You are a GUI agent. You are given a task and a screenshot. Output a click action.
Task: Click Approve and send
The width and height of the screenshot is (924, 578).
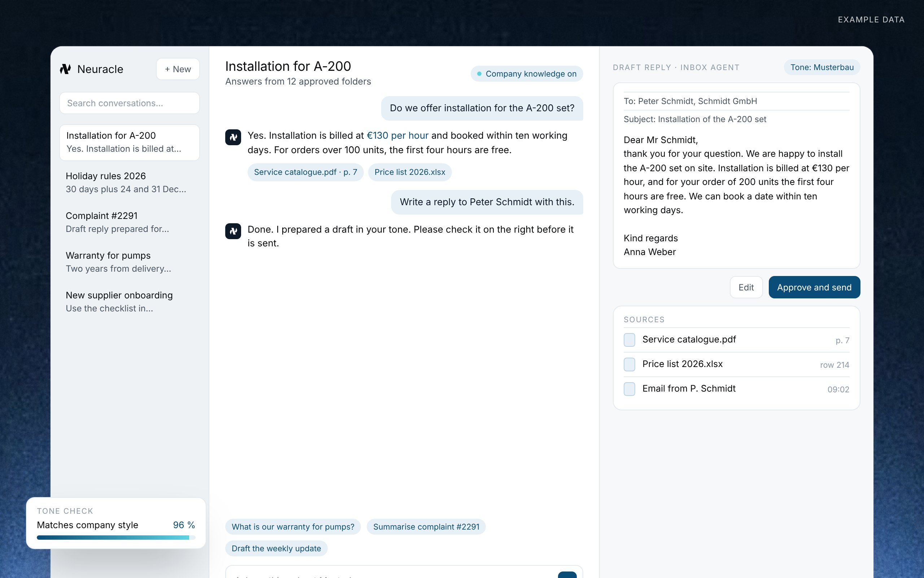pyautogui.click(x=814, y=287)
